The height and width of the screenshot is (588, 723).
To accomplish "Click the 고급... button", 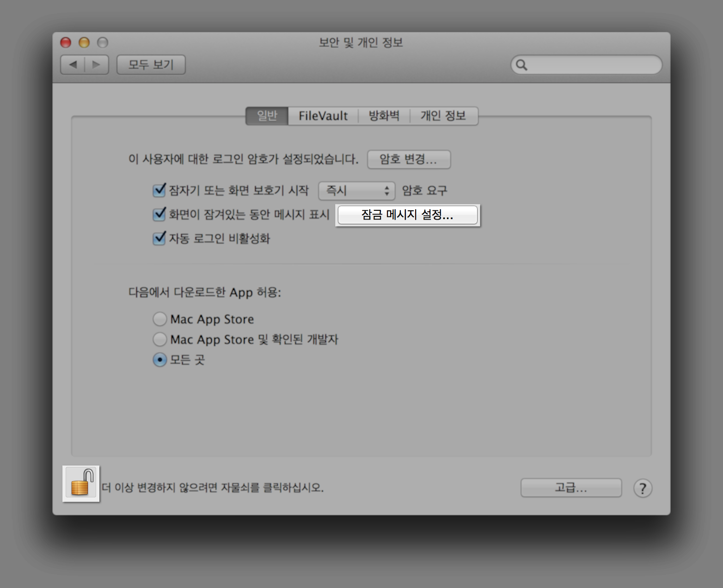I will (x=571, y=488).
